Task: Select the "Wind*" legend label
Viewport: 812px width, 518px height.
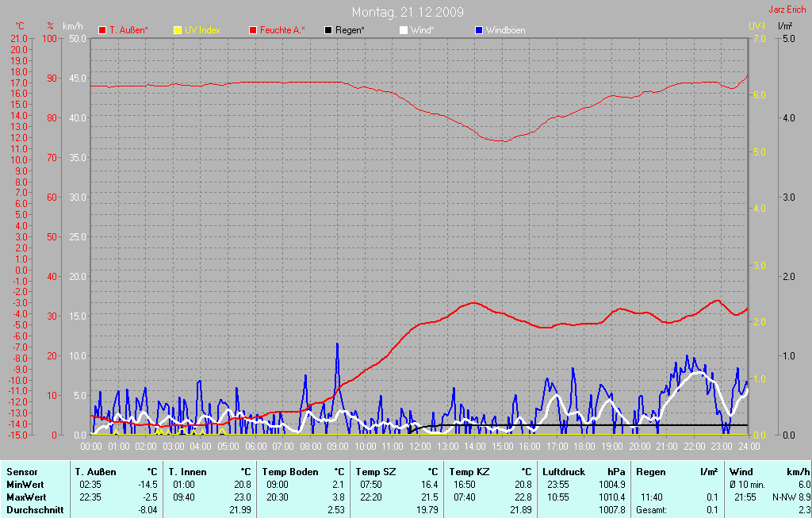Action: (x=422, y=30)
